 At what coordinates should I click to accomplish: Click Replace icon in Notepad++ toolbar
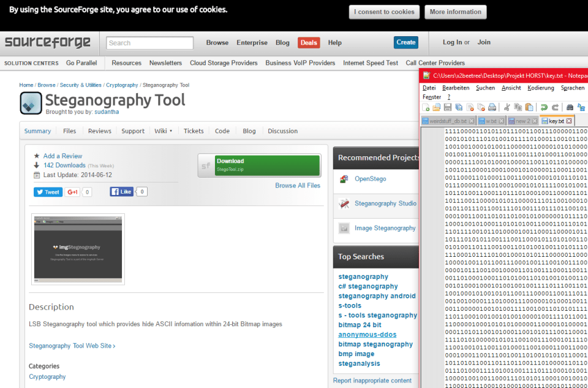point(582,107)
